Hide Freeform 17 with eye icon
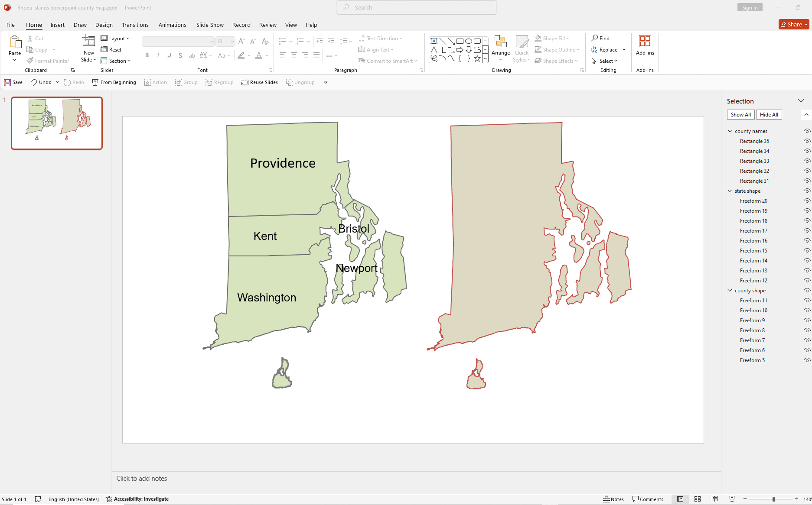The image size is (812, 505). (x=806, y=231)
